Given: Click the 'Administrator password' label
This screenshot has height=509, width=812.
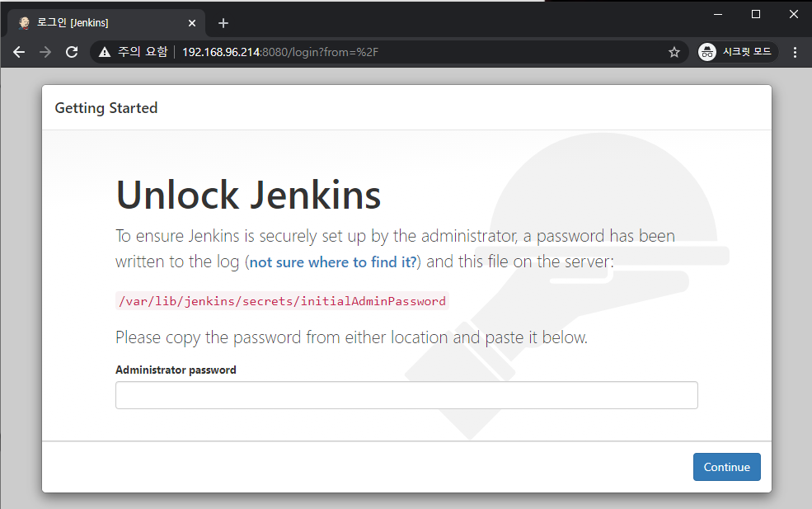Looking at the screenshot, I should click(176, 370).
